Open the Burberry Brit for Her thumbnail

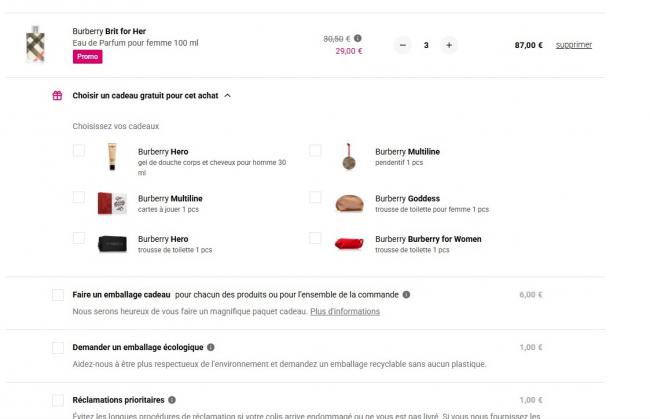coord(36,45)
